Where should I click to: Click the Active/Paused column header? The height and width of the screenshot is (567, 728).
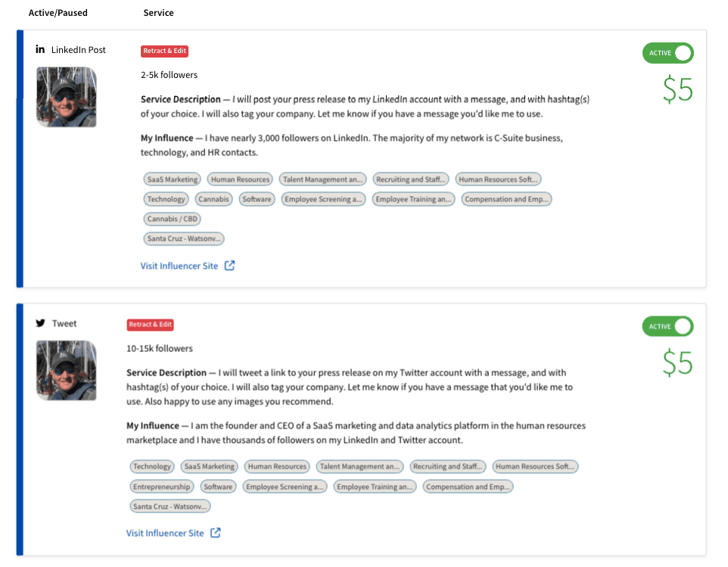(58, 13)
